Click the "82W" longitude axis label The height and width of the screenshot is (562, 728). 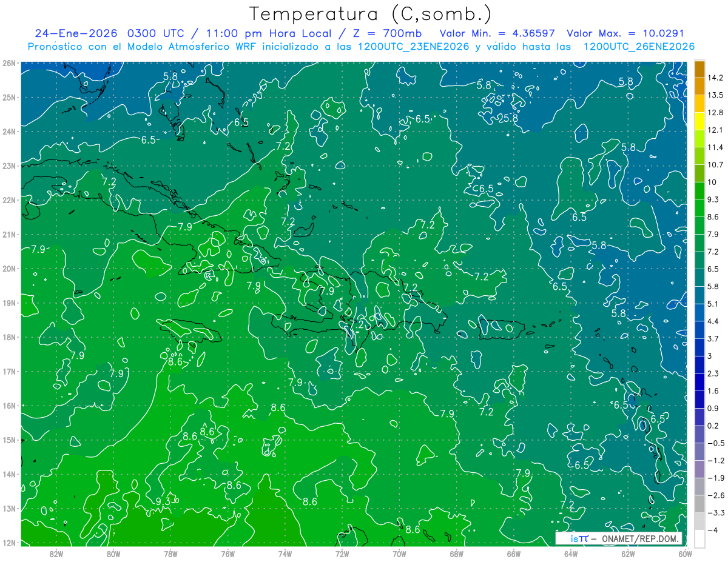pyautogui.click(x=56, y=554)
